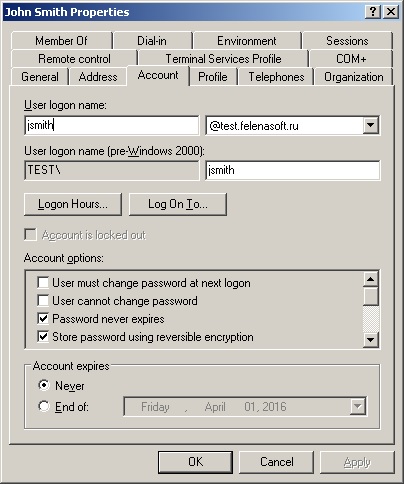Open the Telephones tab
The width and height of the screenshot is (404, 484).
pos(276,77)
